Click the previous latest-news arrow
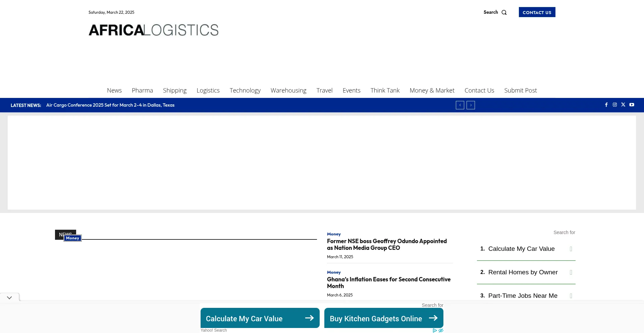Image resolution: width=644 pixels, height=333 pixels. click(x=460, y=105)
